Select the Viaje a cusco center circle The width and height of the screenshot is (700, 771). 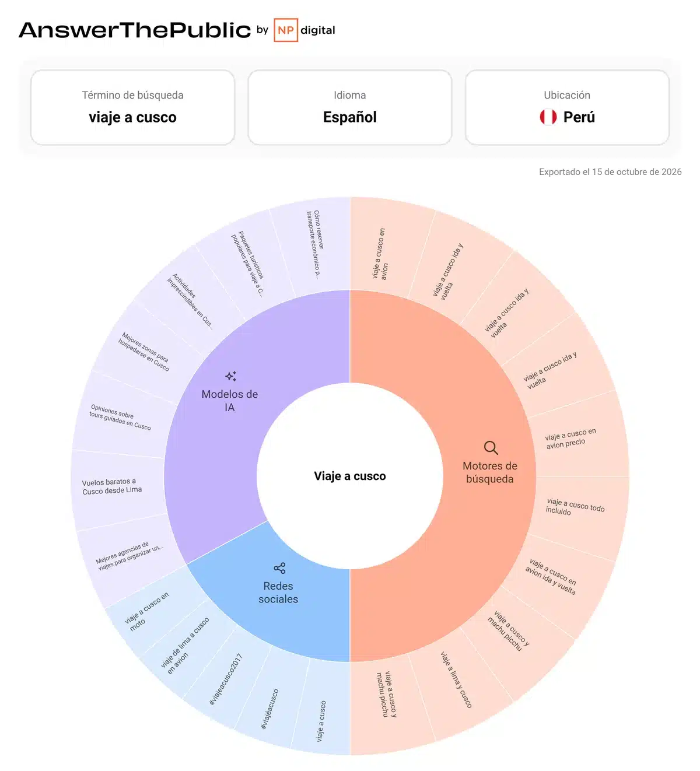click(x=350, y=476)
